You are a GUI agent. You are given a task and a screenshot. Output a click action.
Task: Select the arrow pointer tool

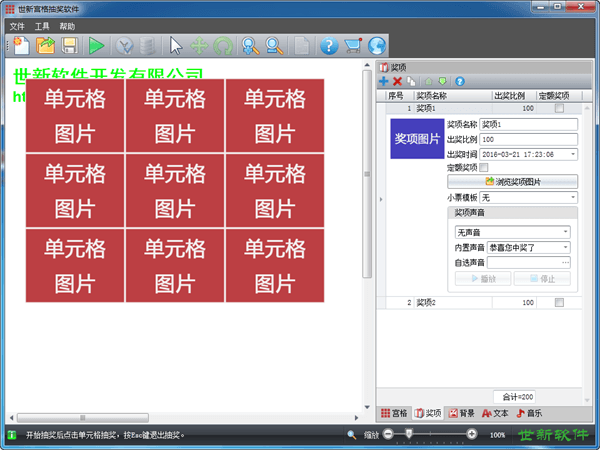pyautogui.click(x=176, y=45)
